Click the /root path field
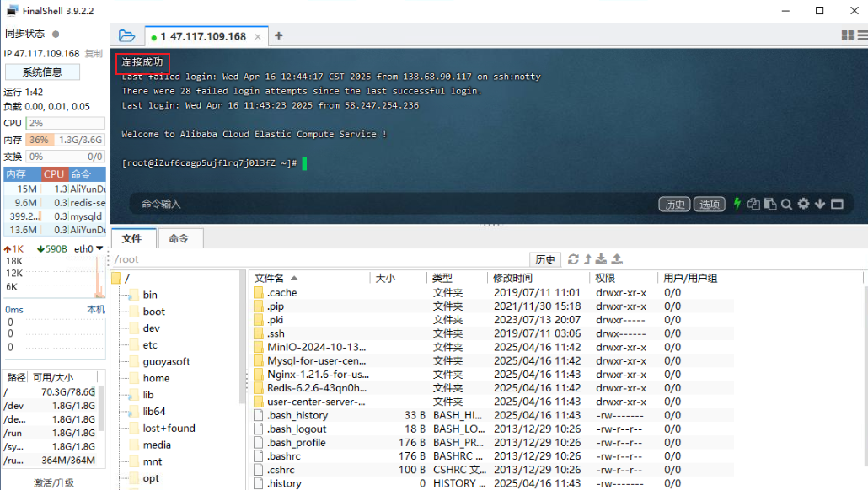Screen dimensions: 868x490 point(320,259)
